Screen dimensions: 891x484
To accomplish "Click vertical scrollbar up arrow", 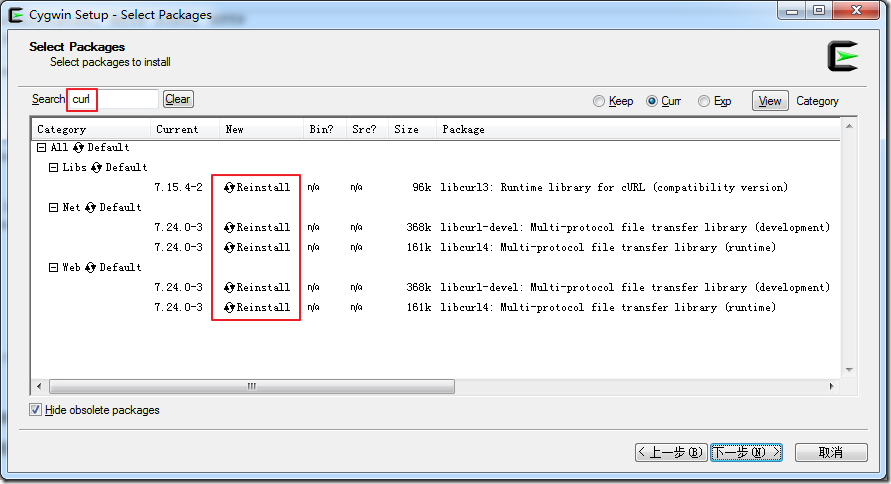I will (x=849, y=126).
